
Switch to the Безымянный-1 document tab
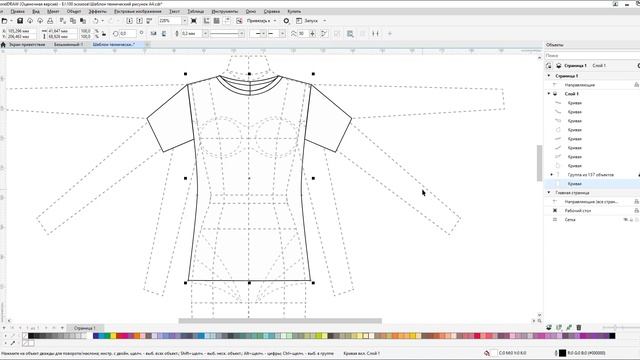click(69, 44)
